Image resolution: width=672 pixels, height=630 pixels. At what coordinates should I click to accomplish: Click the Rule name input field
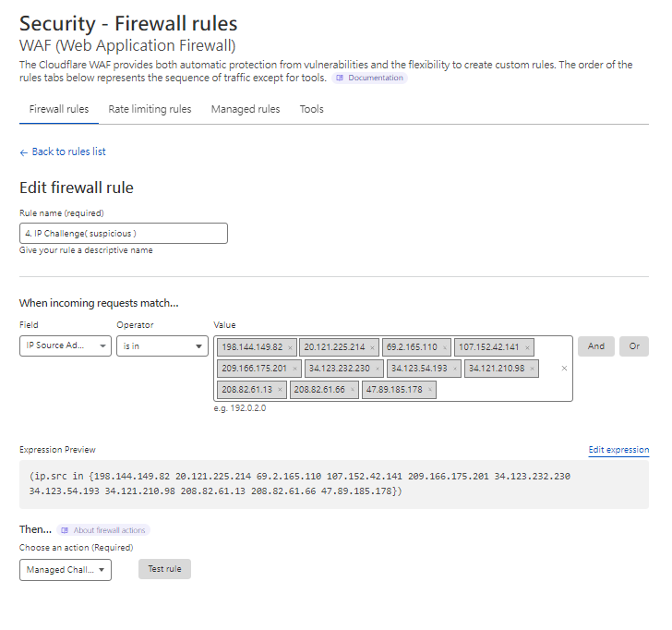click(123, 234)
